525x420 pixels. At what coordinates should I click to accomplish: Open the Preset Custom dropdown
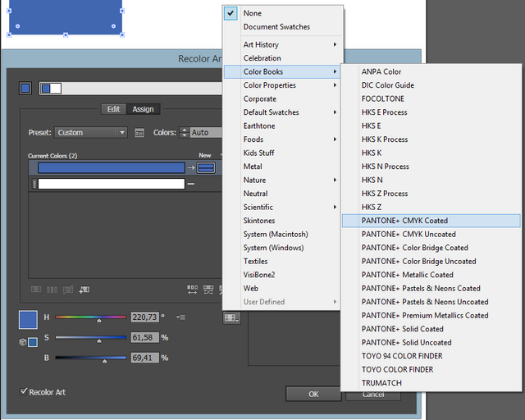[91, 133]
